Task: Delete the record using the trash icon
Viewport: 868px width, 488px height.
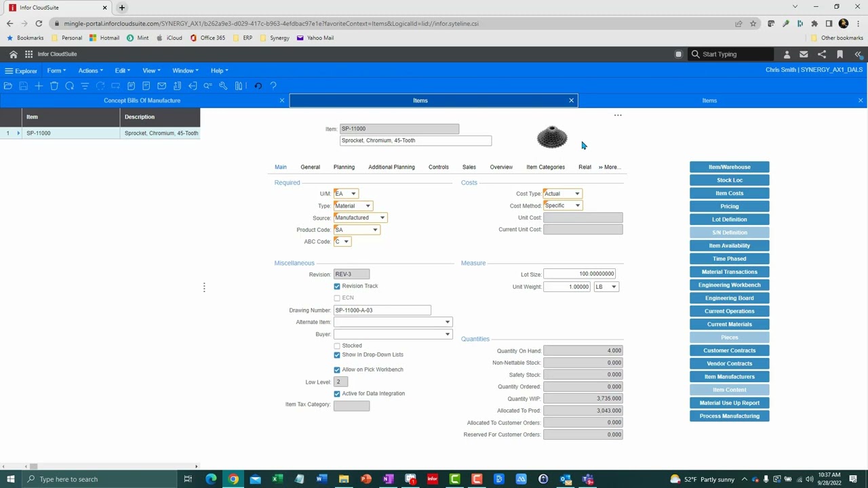Action: pyautogui.click(x=54, y=86)
